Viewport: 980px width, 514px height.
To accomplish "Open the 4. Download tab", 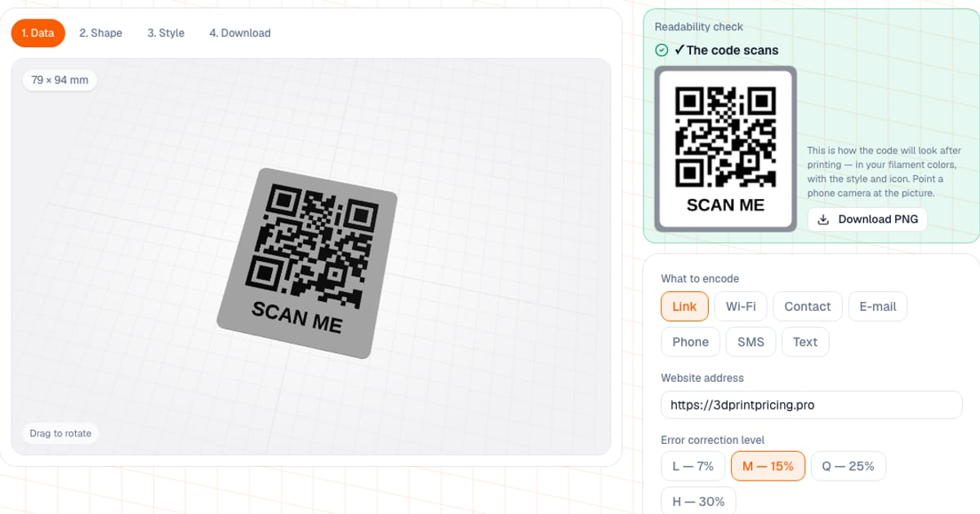I will (x=240, y=33).
